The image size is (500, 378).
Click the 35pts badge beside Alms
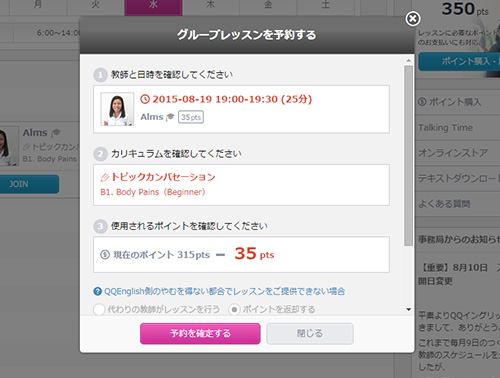(x=191, y=117)
